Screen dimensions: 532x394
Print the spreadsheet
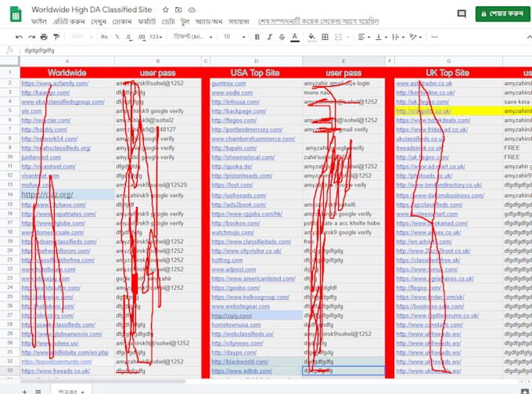[44, 37]
